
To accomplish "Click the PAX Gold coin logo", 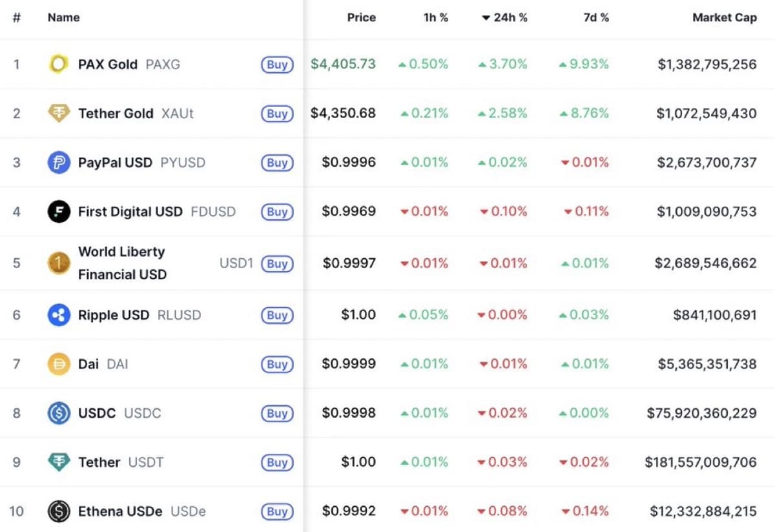I will click(58, 65).
